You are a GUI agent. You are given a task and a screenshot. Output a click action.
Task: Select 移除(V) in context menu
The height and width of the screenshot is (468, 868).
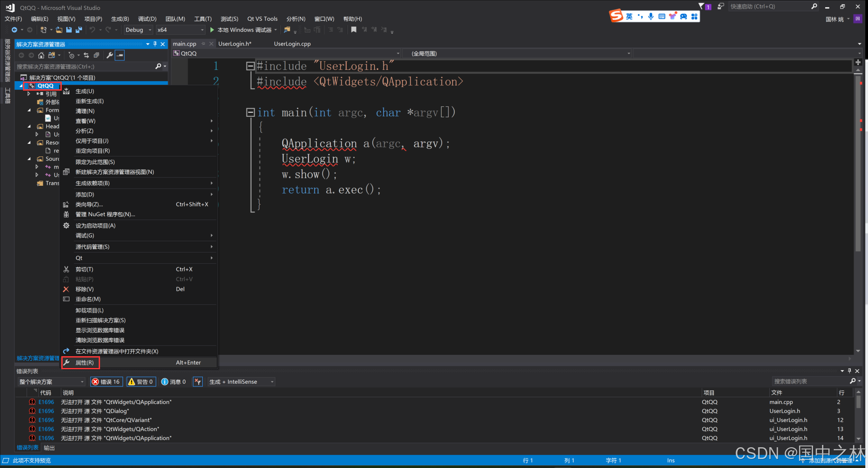click(139, 289)
